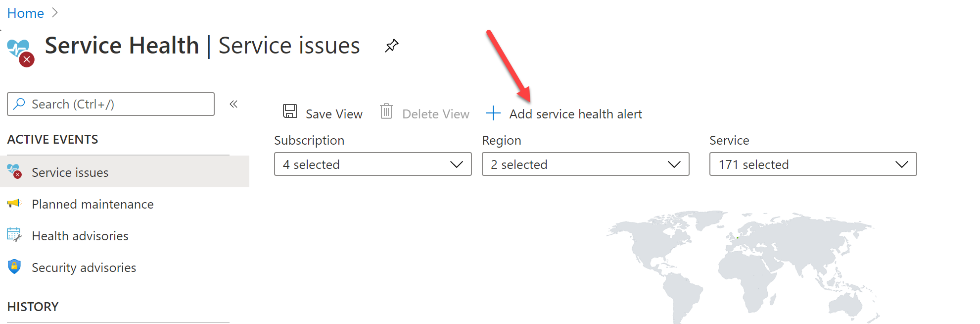Open the Service filter dropdown
The height and width of the screenshot is (324, 980).
point(813,164)
